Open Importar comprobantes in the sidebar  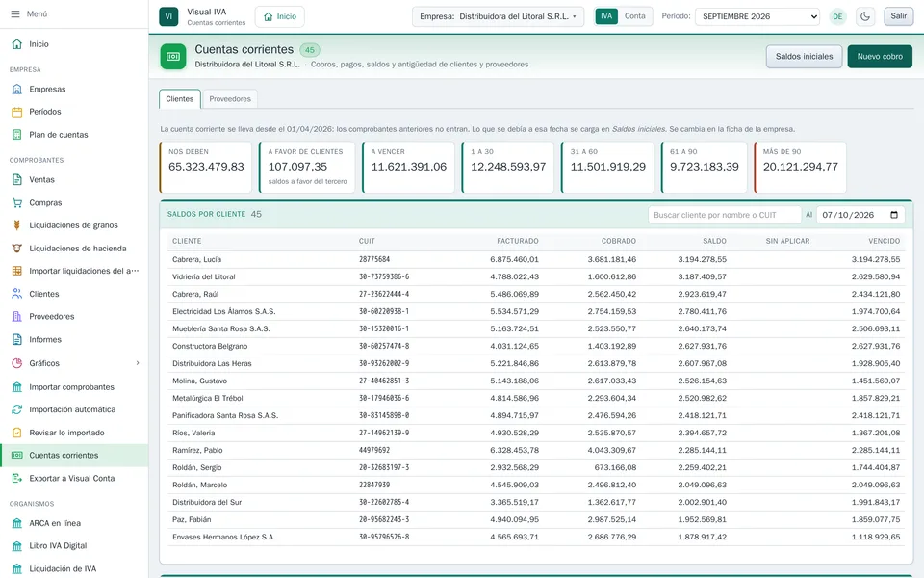[x=74, y=387]
